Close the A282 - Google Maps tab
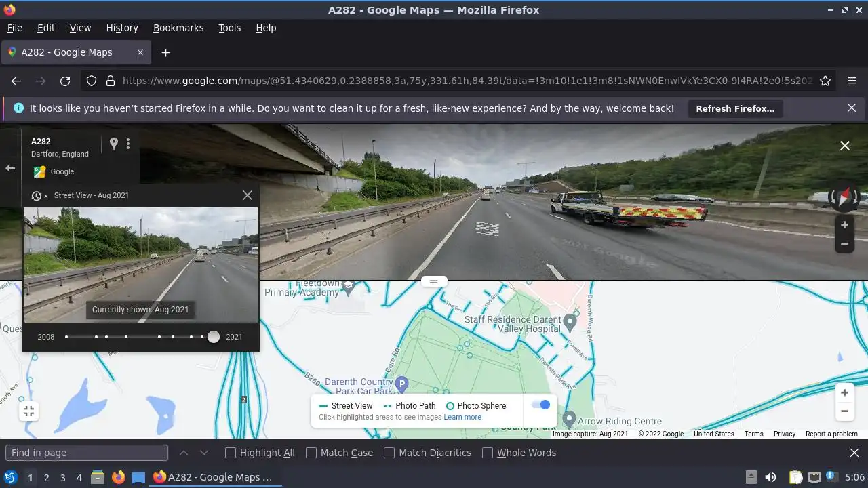 point(140,52)
